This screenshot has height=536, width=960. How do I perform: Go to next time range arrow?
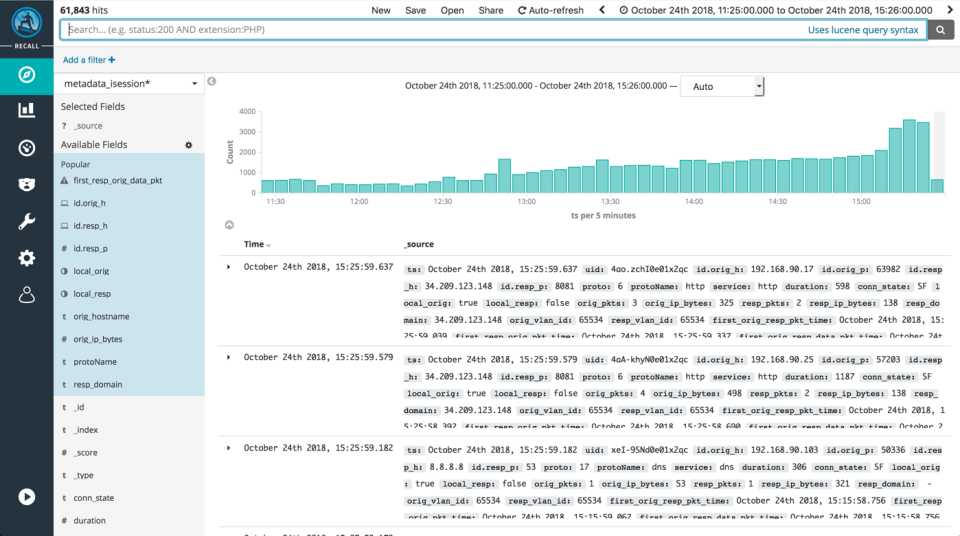(x=950, y=10)
